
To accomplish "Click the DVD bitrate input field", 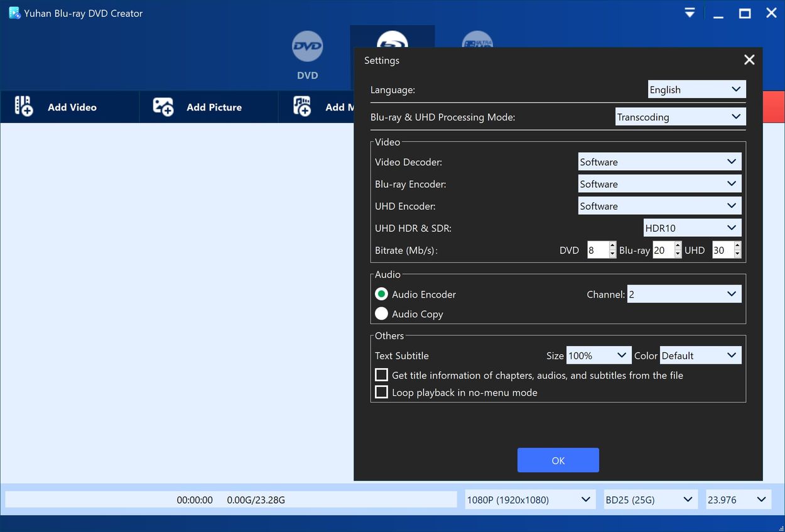I will pyautogui.click(x=596, y=249).
